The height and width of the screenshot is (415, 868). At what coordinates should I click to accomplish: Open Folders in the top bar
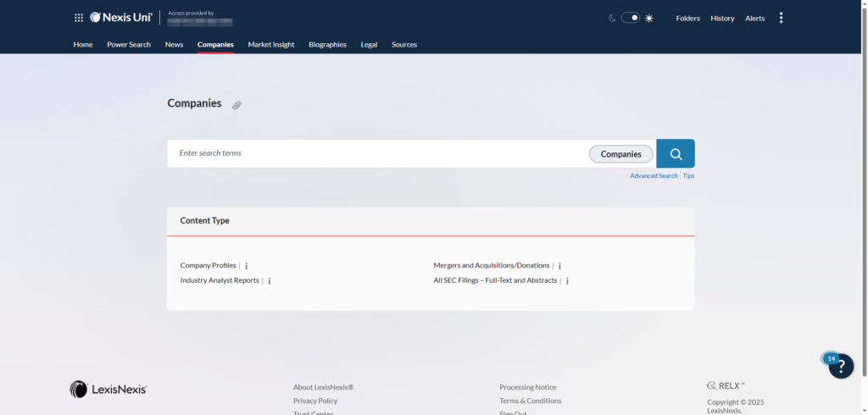point(687,19)
